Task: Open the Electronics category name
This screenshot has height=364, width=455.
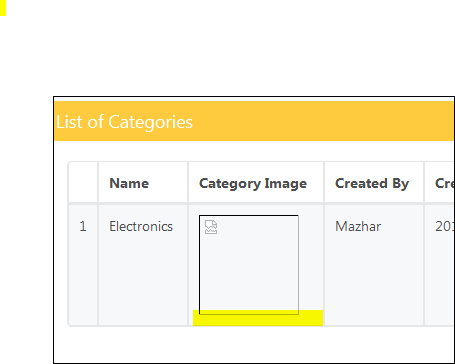Action: pyautogui.click(x=141, y=227)
